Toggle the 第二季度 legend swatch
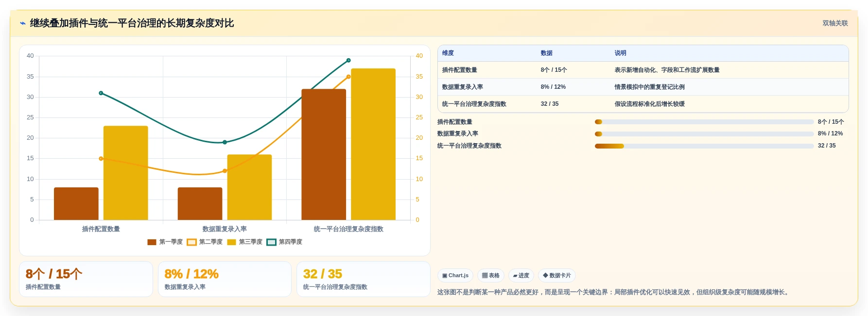 click(191, 242)
